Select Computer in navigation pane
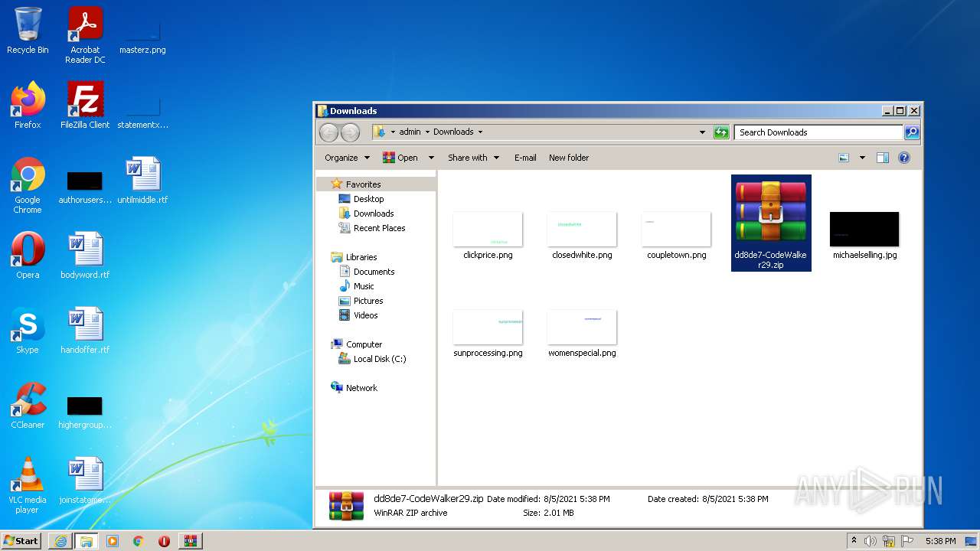The height and width of the screenshot is (551, 980). 364,344
